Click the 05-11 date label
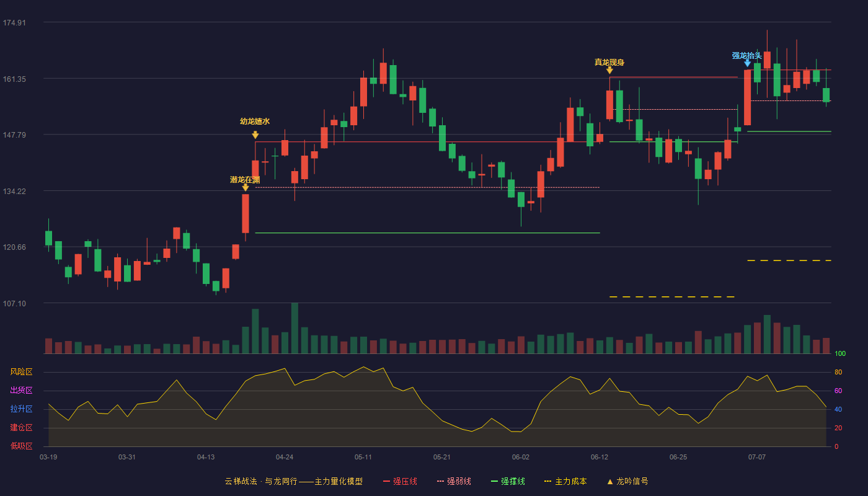This screenshot has height=496, width=868. [363, 457]
